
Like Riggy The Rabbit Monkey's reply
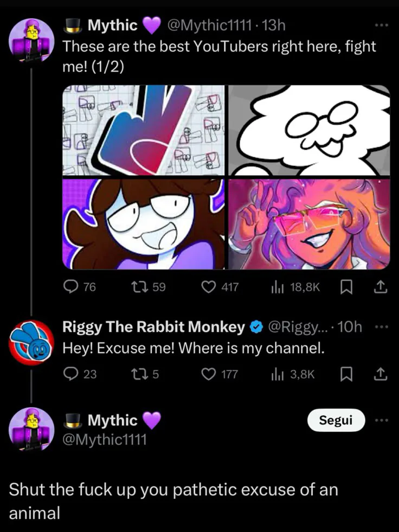[210, 373]
